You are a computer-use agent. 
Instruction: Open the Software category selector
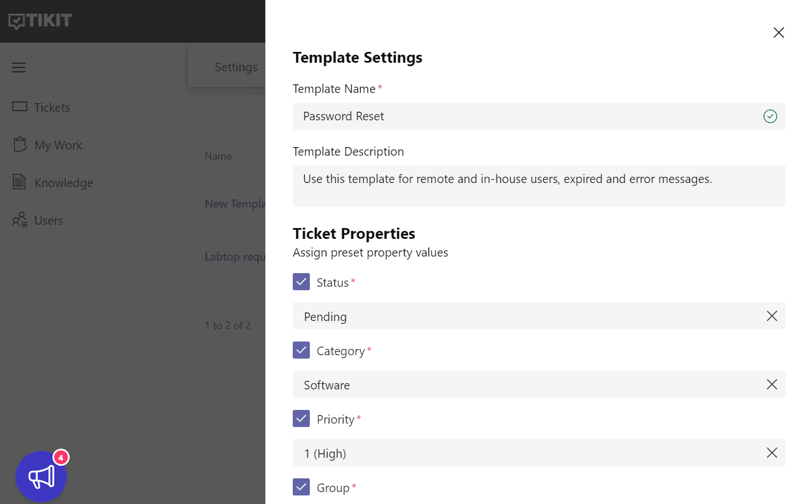514,384
